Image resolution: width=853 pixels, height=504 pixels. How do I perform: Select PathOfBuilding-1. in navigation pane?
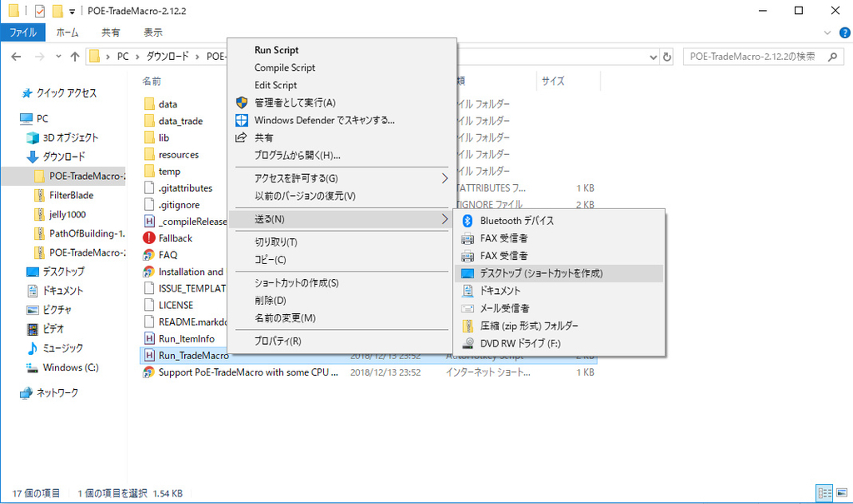tap(87, 233)
